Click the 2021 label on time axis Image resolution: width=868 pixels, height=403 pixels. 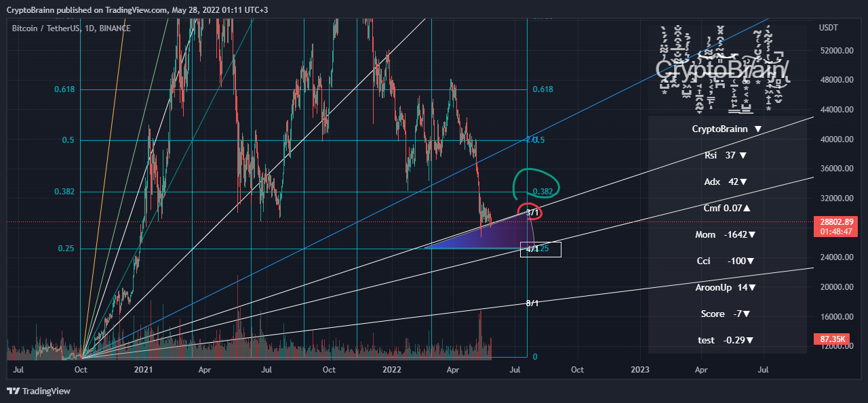143,370
